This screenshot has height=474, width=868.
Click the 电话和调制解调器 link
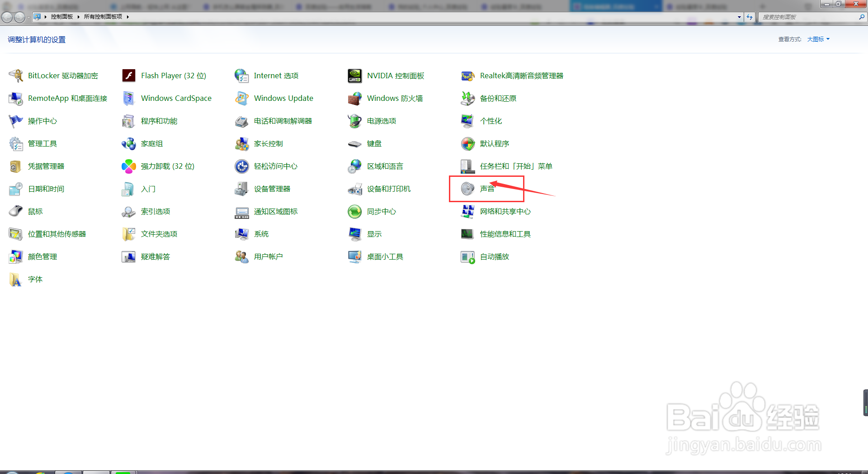pyautogui.click(x=283, y=121)
